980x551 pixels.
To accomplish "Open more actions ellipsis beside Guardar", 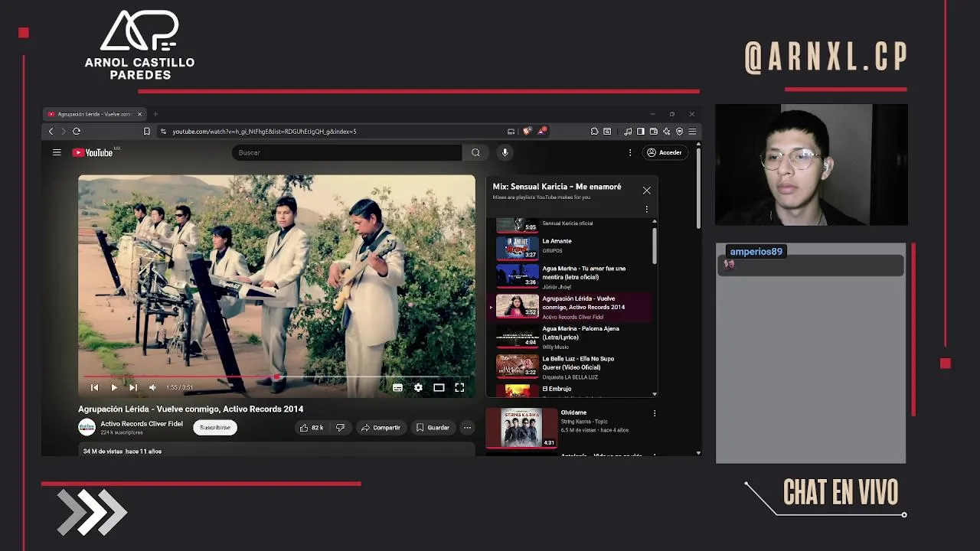I will [x=467, y=428].
